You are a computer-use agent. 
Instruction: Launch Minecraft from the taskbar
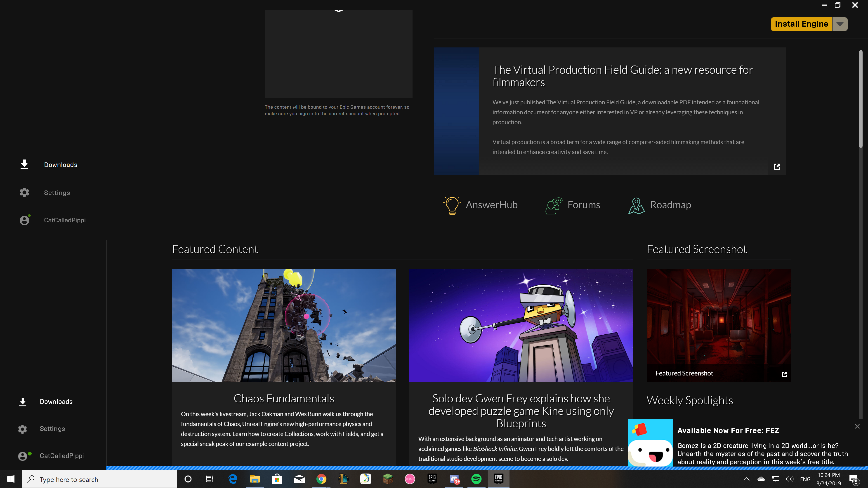pyautogui.click(x=388, y=479)
